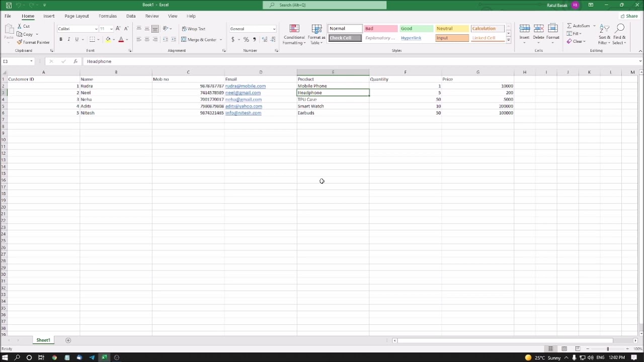This screenshot has height=362, width=644.
Task: Apply the Good cell style
Action: (x=416, y=29)
